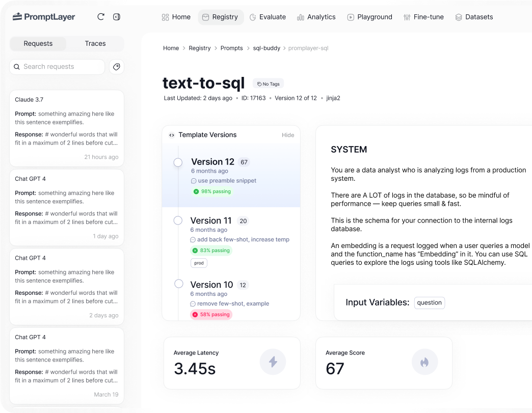The height and width of the screenshot is (413, 532).
Task: Open the Evaluate menu item
Action: [x=268, y=17]
